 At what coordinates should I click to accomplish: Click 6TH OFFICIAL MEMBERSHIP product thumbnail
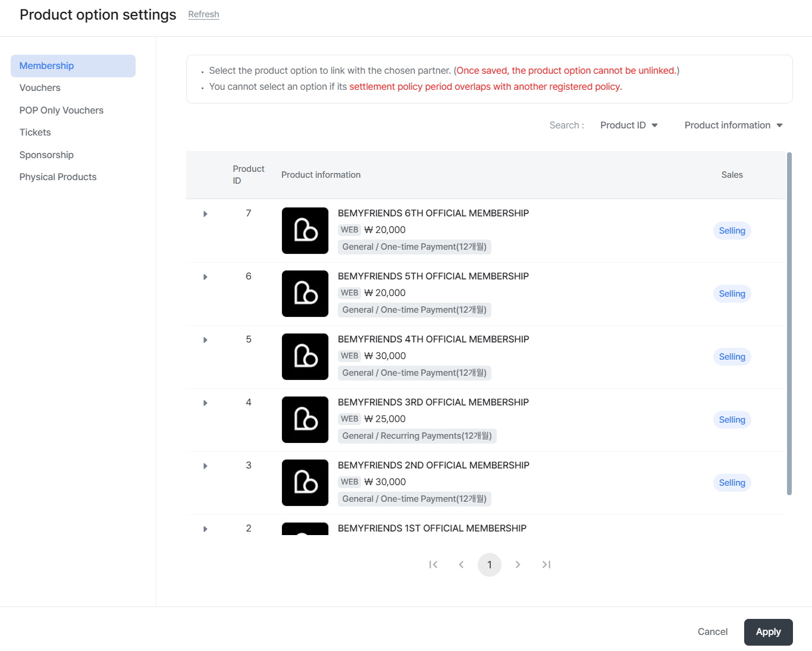(305, 231)
